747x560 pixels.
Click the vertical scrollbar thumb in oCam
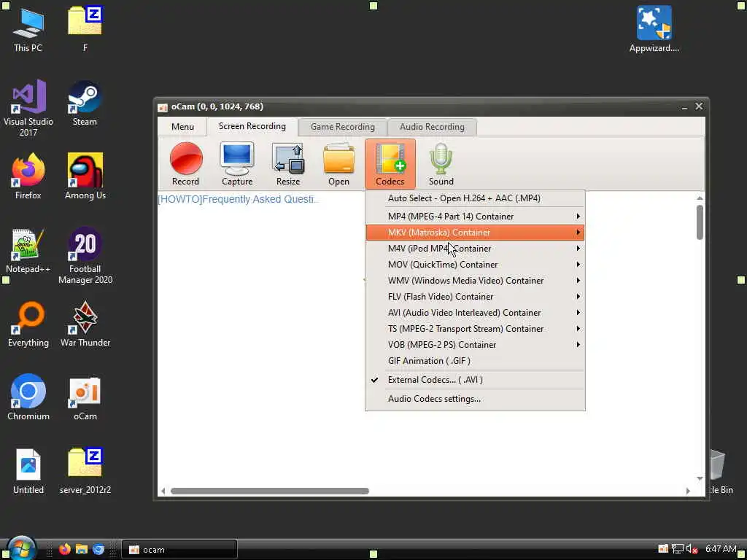[x=700, y=222]
